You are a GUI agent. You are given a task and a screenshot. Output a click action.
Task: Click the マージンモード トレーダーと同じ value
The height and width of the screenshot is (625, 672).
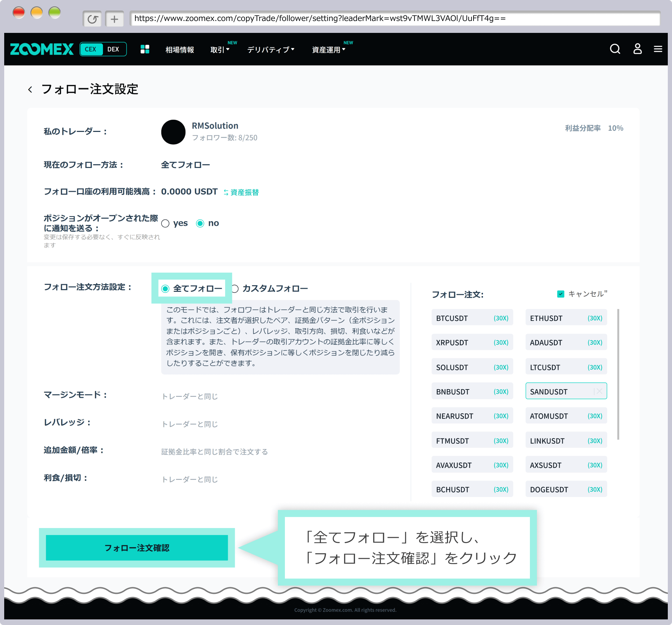coord(189,396)
